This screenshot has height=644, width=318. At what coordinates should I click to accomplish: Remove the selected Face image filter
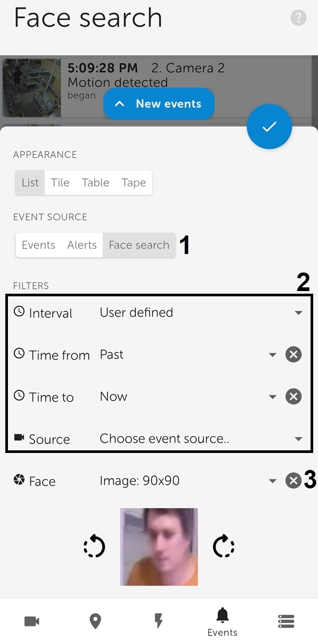pos(293,481)
